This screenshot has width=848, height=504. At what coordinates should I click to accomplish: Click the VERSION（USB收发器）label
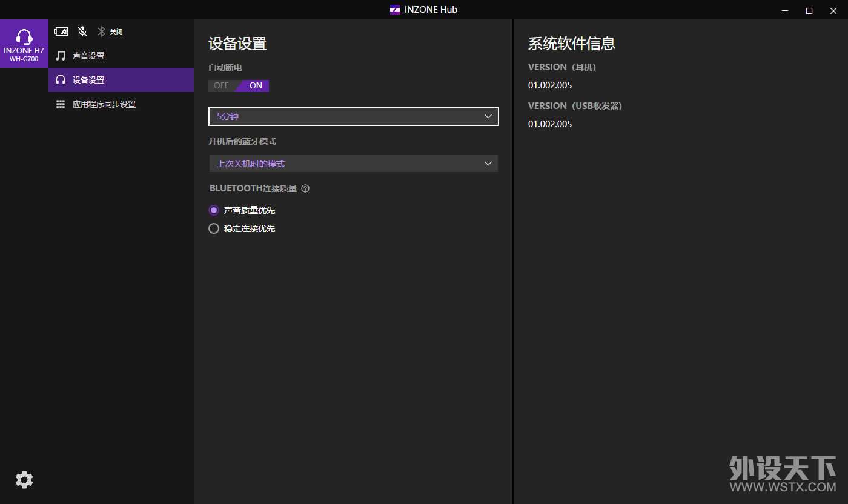(575, 106)
